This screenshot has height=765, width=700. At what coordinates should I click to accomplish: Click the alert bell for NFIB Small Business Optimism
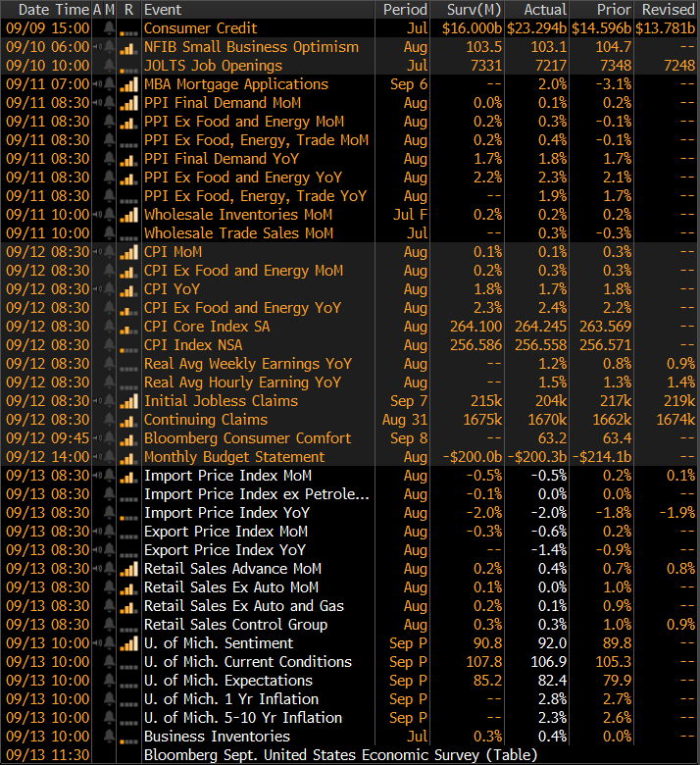[x=110, y=47]
